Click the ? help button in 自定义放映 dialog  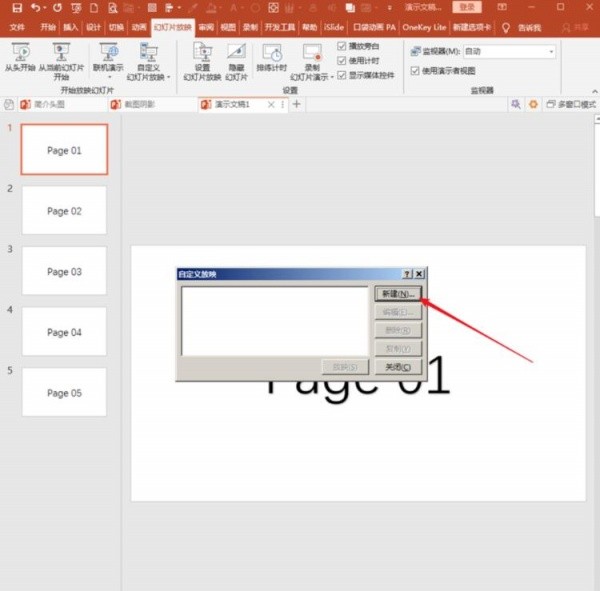[x=407, y=274]
